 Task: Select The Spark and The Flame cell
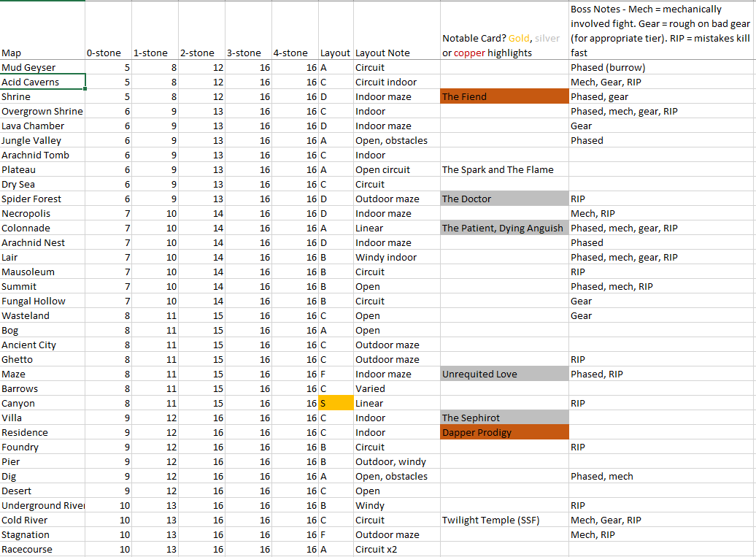pyautogui.click(x=504, y=170)
